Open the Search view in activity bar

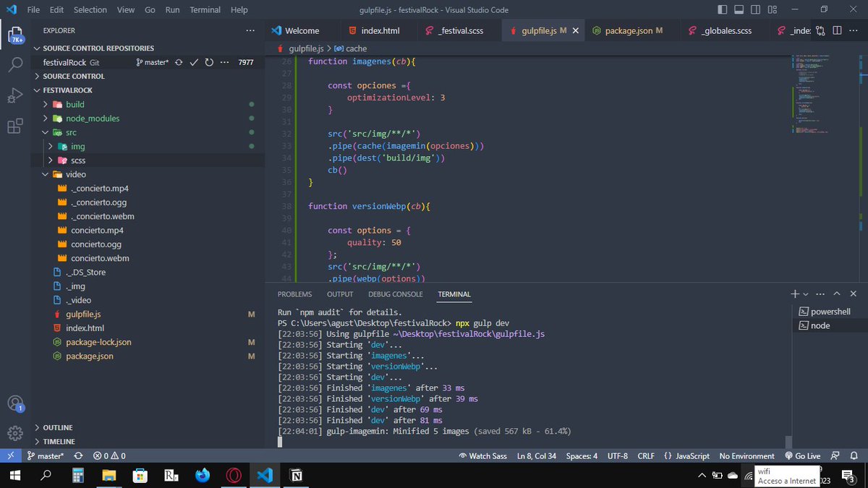(x=15, y=65)
